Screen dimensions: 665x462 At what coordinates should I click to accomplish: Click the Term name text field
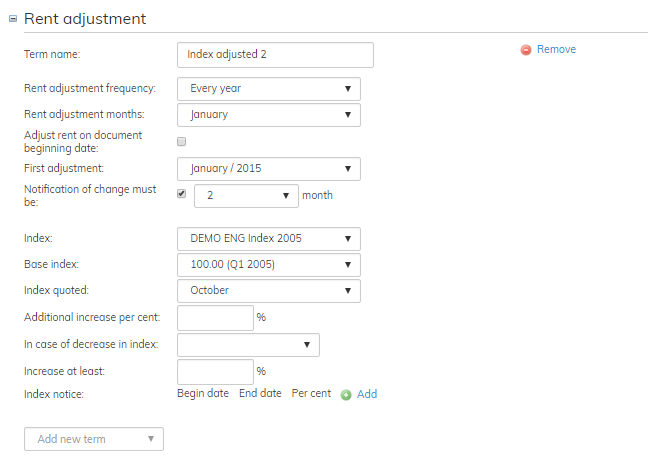click(275, 54)
